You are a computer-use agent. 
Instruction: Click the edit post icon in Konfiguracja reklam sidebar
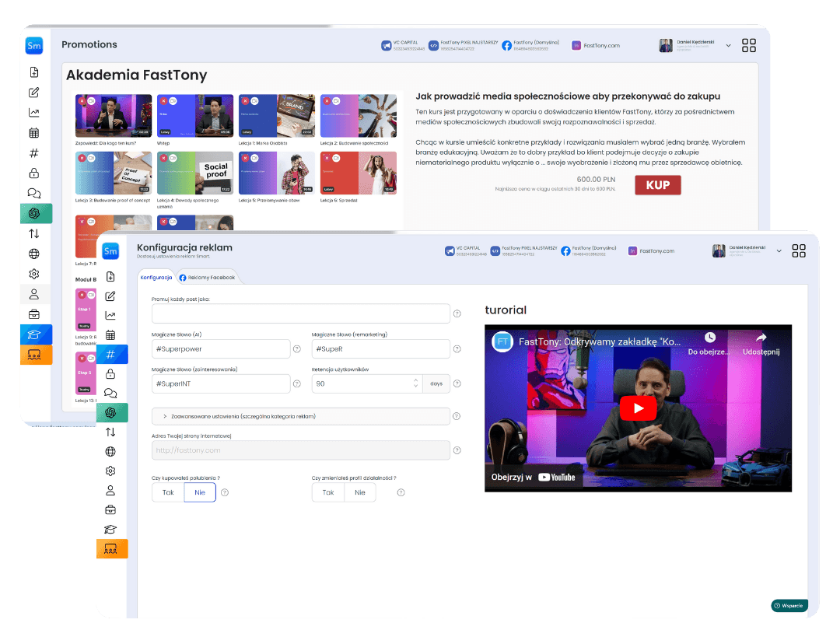click(x=110, y=296)
